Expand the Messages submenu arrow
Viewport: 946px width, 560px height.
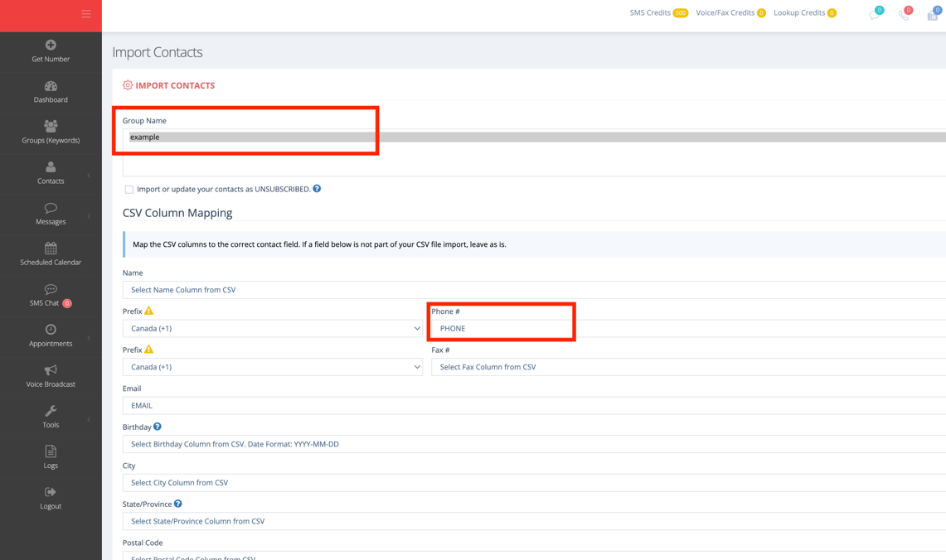click(90, 216)
